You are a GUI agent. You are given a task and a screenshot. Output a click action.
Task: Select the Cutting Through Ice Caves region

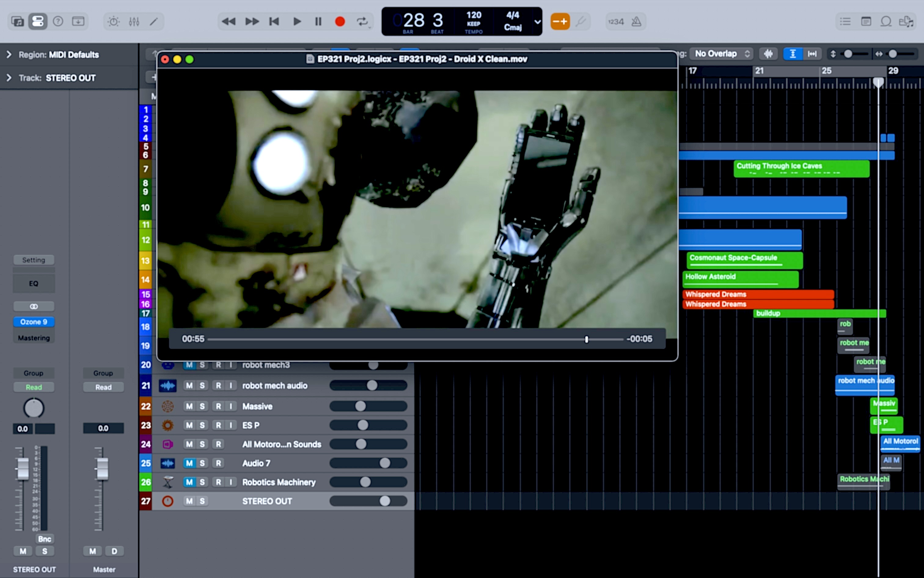click(801, 169)
